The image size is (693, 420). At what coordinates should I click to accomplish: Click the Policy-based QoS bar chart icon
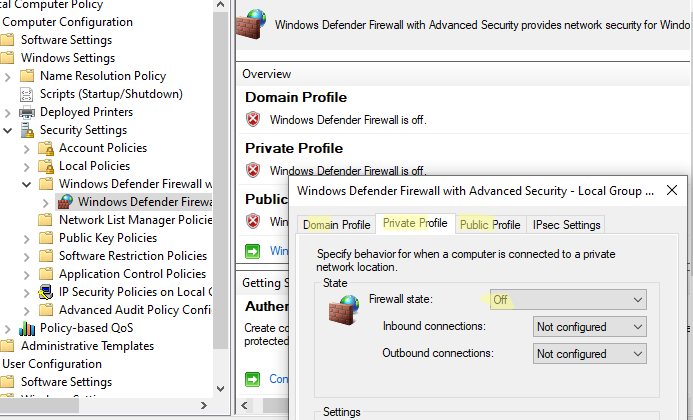[x=27, y=328]
